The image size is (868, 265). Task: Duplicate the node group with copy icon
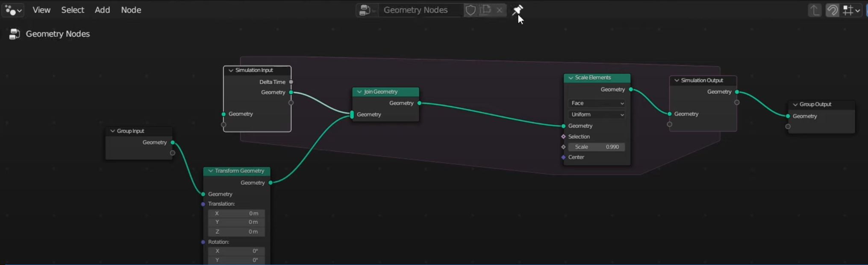[x=486, y=10]
